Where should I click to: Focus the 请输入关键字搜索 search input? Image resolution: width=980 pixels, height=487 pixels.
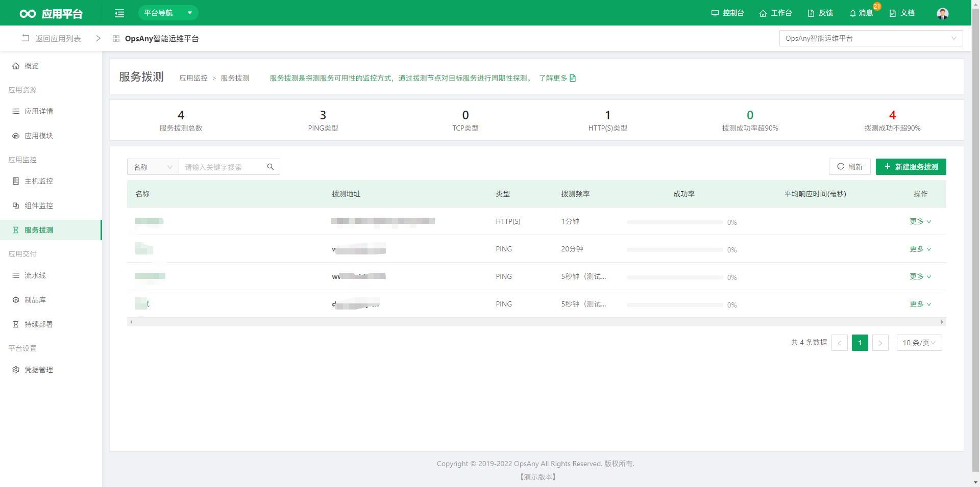pyautogui.click(x=223, y=167)
